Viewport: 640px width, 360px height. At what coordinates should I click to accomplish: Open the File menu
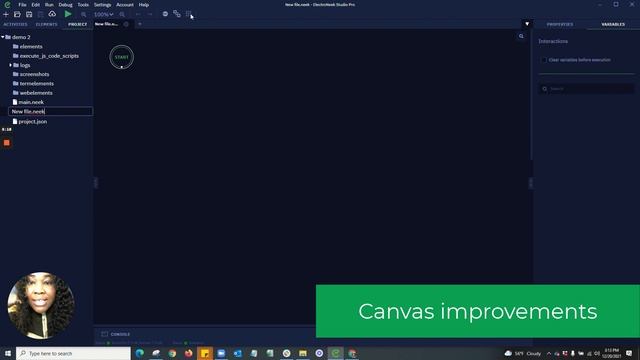click(x=22, y=5)
